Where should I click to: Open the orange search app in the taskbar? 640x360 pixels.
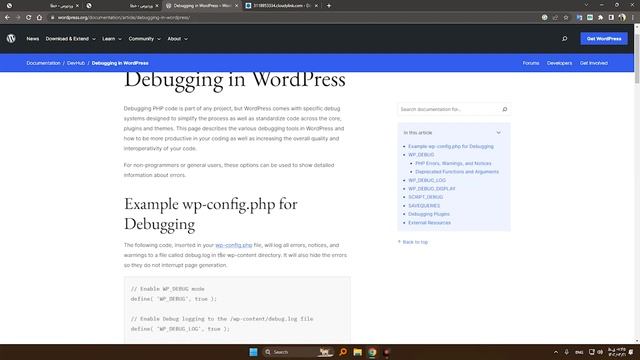pos(343,352)
